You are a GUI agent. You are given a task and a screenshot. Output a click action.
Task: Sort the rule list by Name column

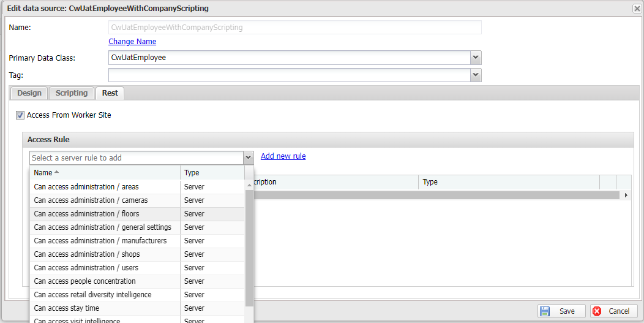tap(43, 173)
